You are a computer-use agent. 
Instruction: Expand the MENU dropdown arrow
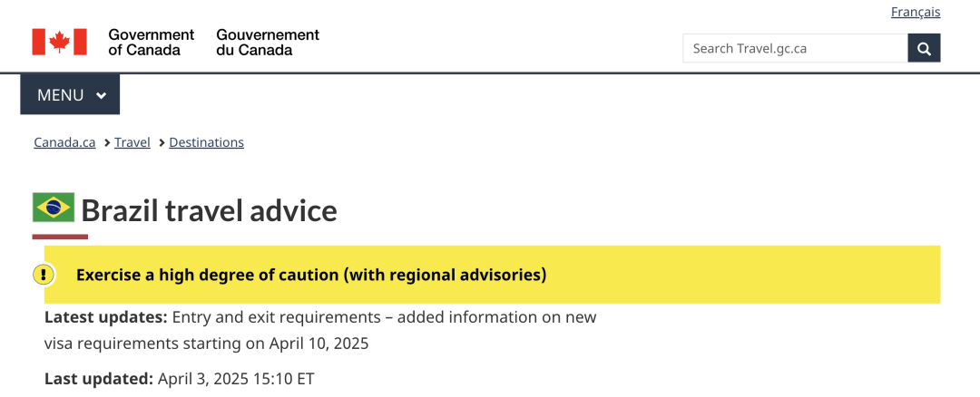click(102, 95)
